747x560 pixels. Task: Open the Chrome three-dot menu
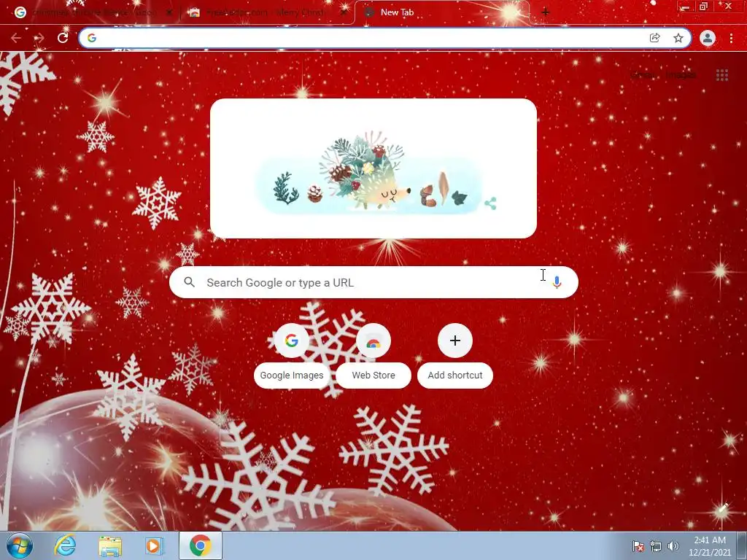[x=731, y=38]
